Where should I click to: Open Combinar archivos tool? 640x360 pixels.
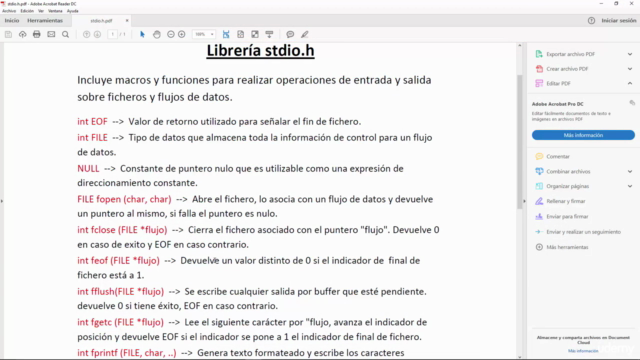point(568,172)
